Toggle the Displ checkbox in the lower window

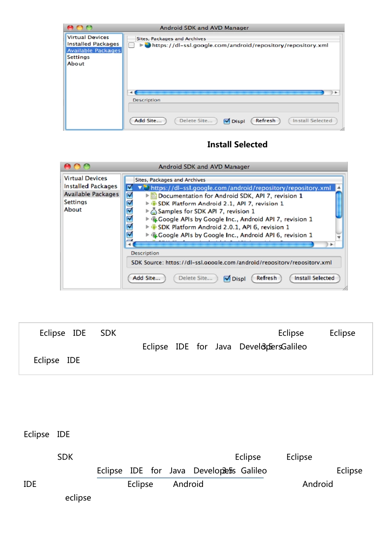(x=227, y=279)
